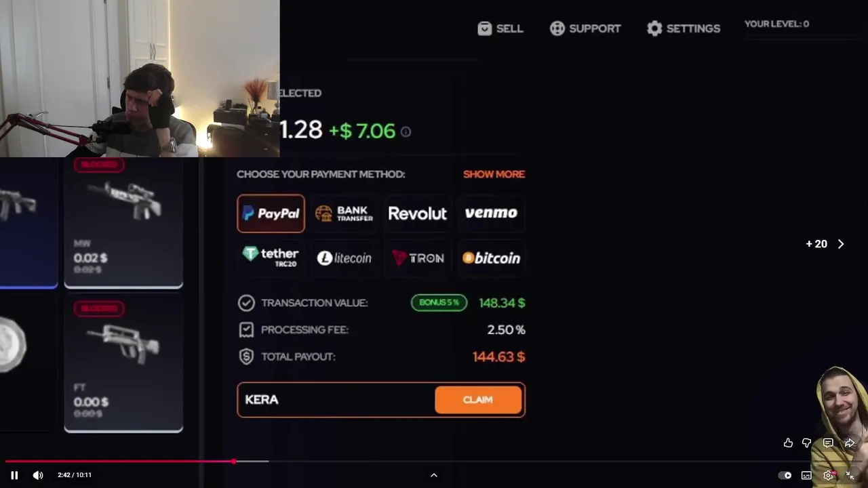Screen dimensions: 868x488
Task: Pause the video playback
Action: 14,475
